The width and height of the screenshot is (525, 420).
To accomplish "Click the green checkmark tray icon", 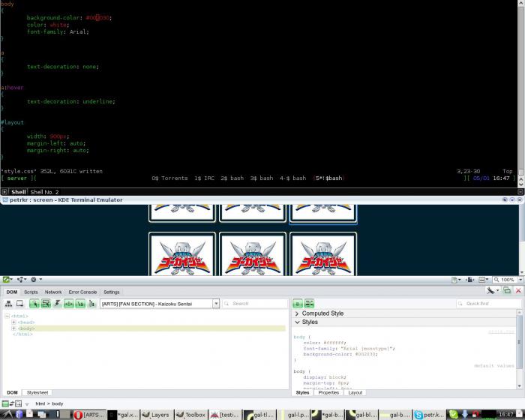I will (453, 414).
